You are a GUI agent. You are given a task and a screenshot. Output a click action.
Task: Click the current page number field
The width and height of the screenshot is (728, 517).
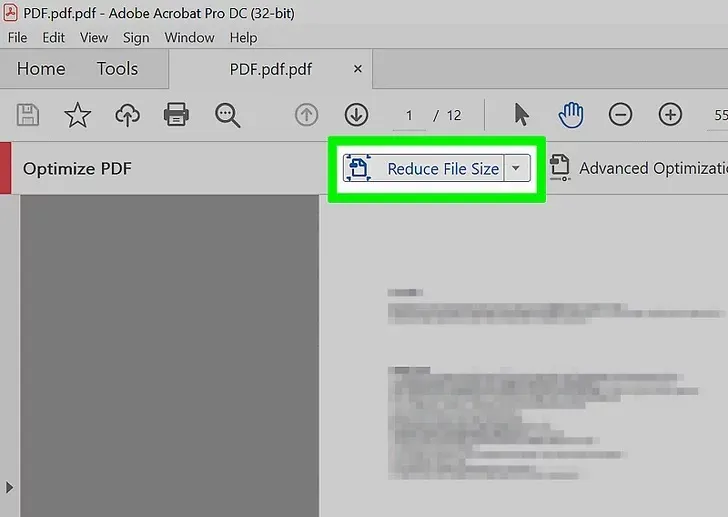pyautogui.click(x=409, y=115)
